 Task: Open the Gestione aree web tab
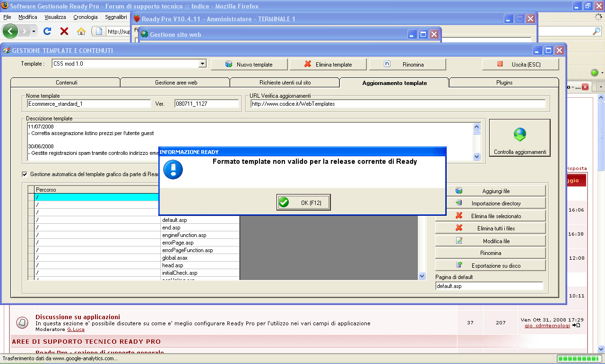click(x=176, y=83)
